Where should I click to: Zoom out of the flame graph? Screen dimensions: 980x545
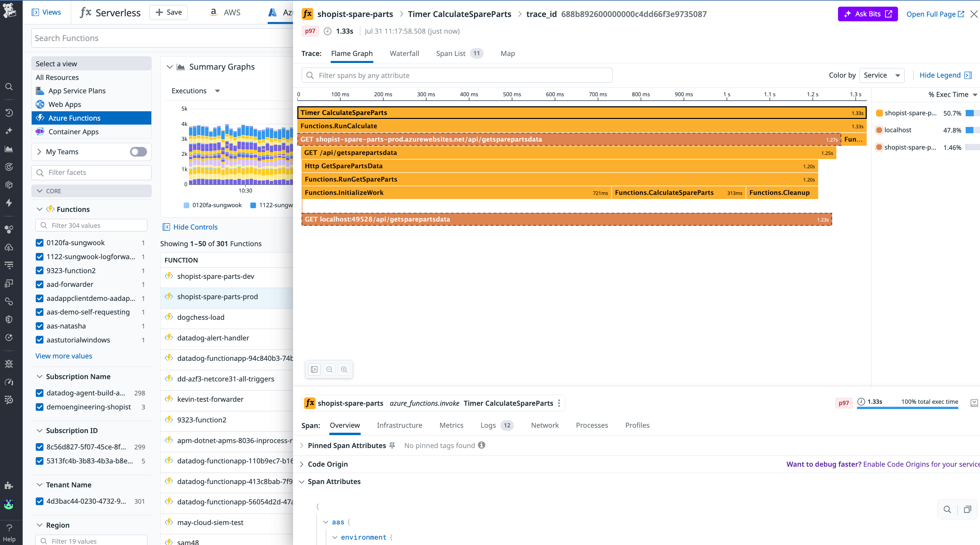click(329, 369)
